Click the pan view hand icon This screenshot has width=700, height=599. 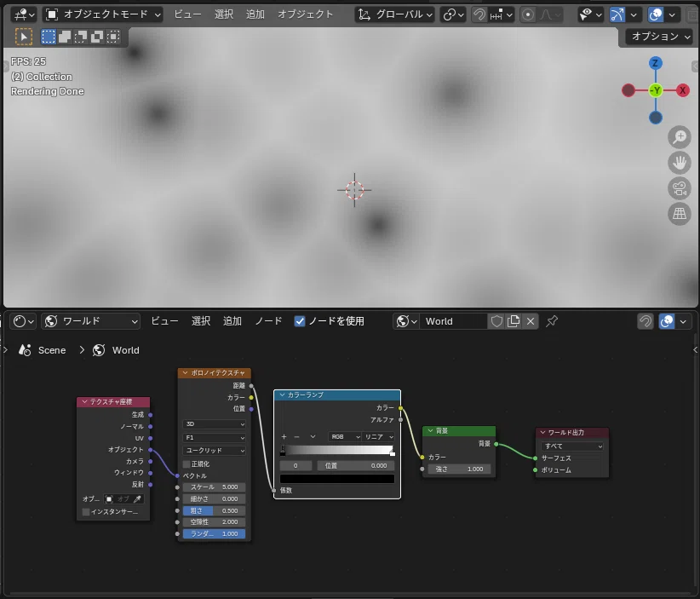click(x=680, y=163)
